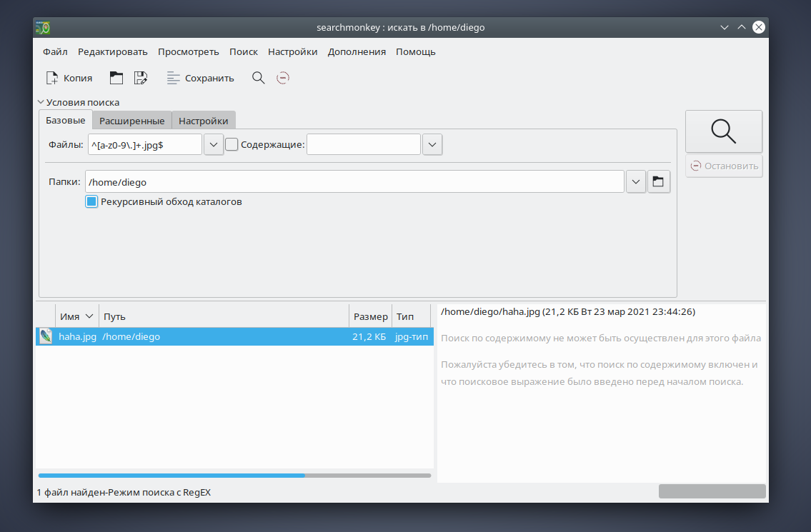
Task: Click the haha.jpg file type icon
Action: 46,337
